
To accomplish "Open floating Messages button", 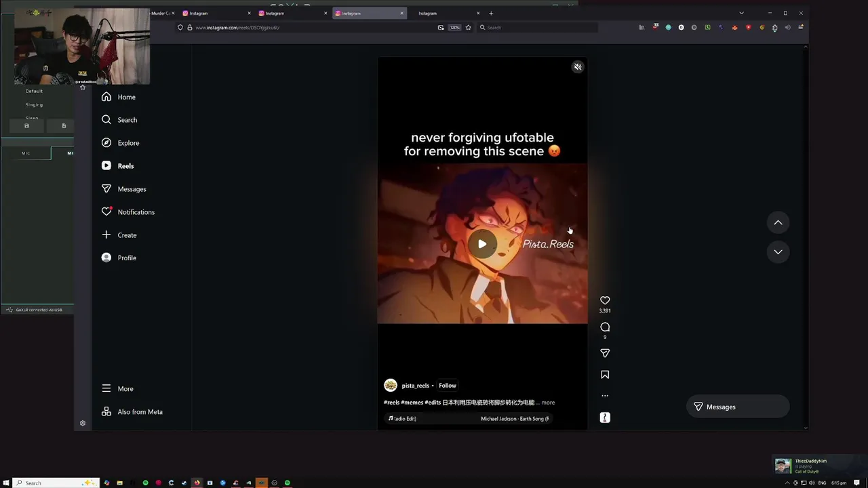I will [738, 407].
